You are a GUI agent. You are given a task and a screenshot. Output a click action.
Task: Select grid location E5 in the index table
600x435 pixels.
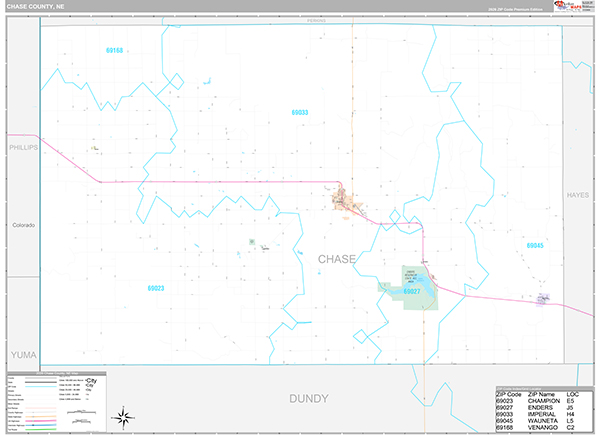click(x=570, y=401)
